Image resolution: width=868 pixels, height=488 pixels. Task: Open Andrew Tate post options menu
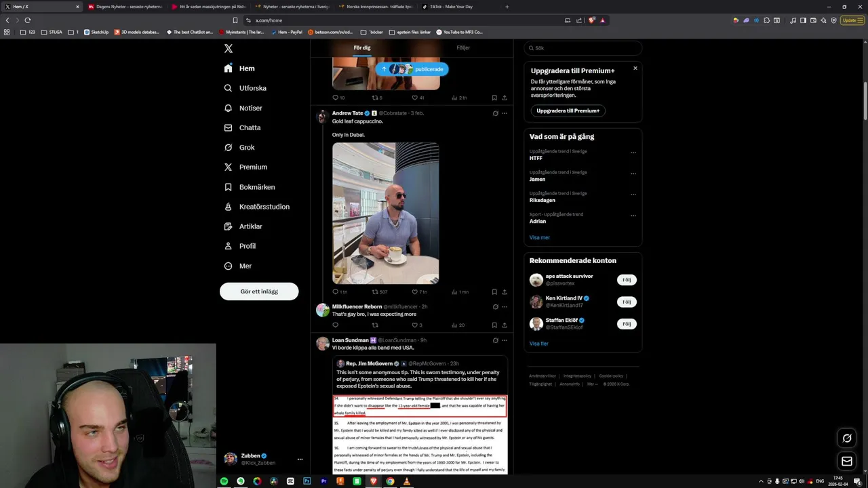tap(505, 113)
